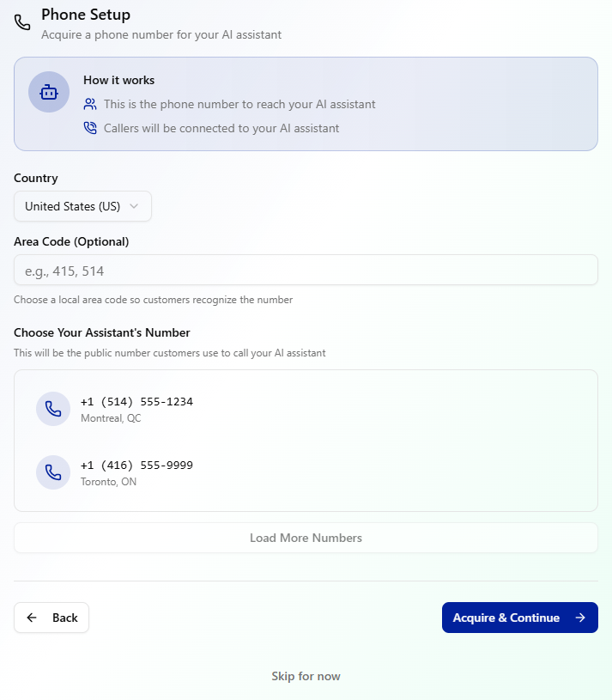Click the How it works heading
612x700 pixels.
pyautogui.click(x=118, y=80)
